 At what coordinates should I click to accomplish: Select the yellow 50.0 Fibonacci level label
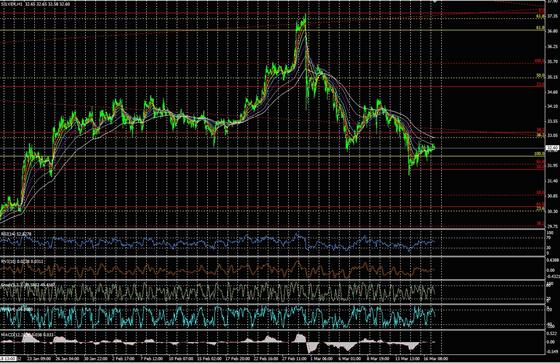pyautogui.click(x=540, y=75)
